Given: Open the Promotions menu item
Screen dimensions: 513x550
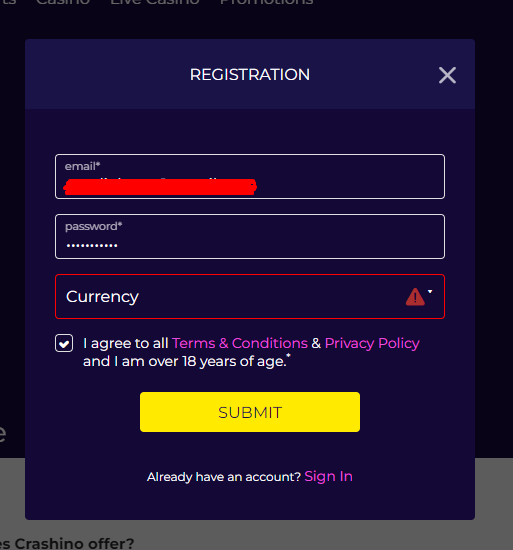Looking at the screenshot, I should pyautogui.click(x=266, y=2).
